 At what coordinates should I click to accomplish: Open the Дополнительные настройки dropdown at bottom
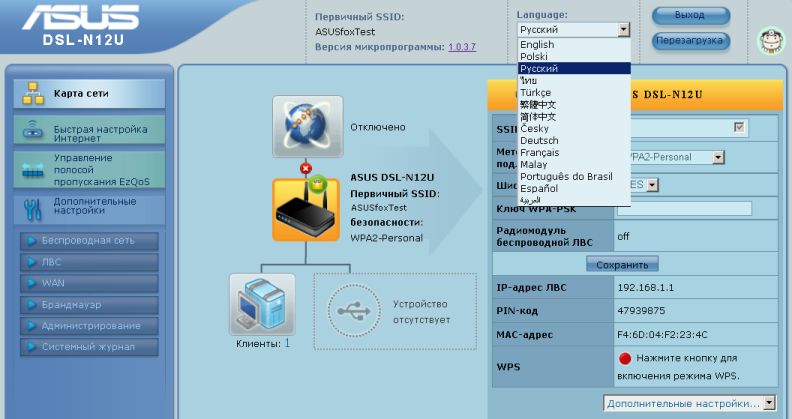coord(689,403)
